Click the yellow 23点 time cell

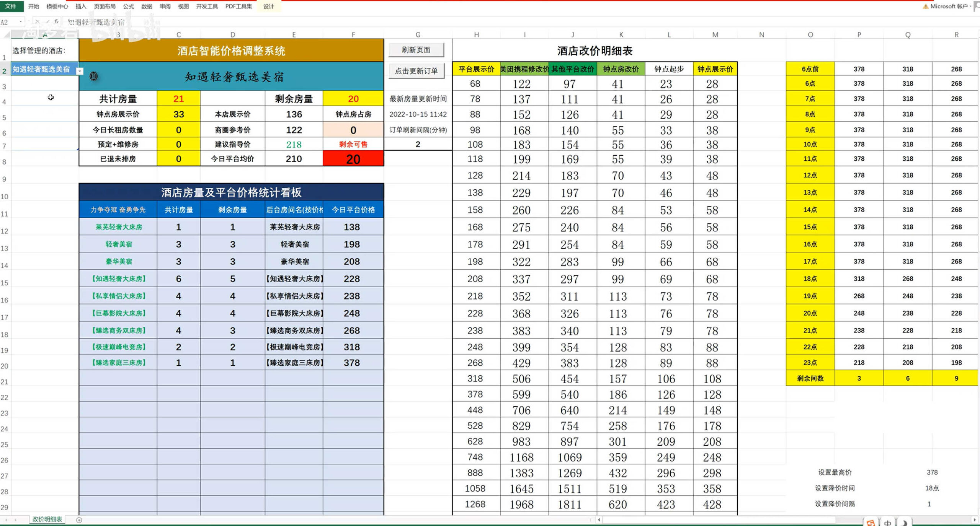tap(810, 362)
